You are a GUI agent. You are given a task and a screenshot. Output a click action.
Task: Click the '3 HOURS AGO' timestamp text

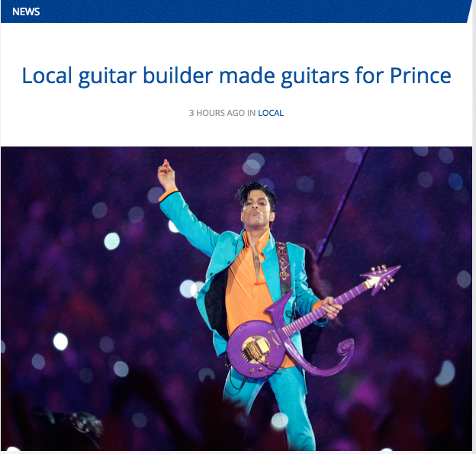click(217, 113)
